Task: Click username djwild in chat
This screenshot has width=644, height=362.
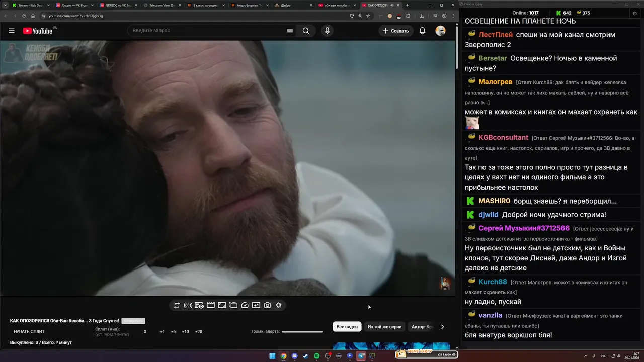Action: 489,215
